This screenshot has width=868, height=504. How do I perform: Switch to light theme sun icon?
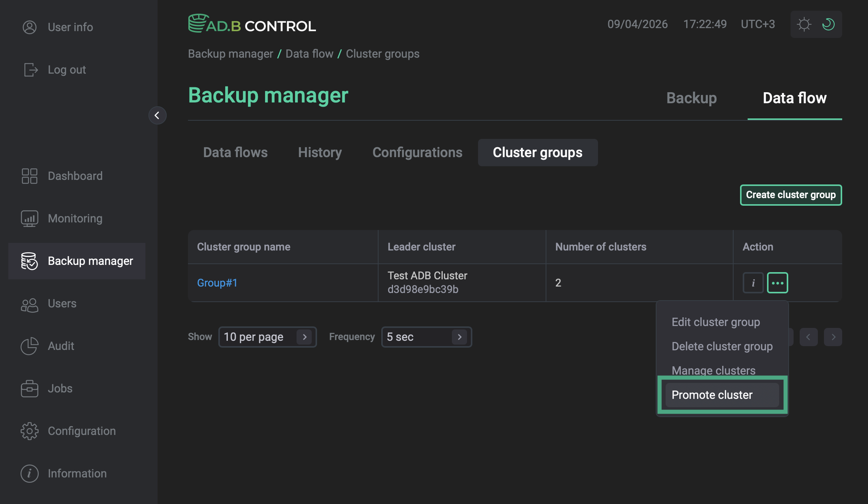coord(804,24)
